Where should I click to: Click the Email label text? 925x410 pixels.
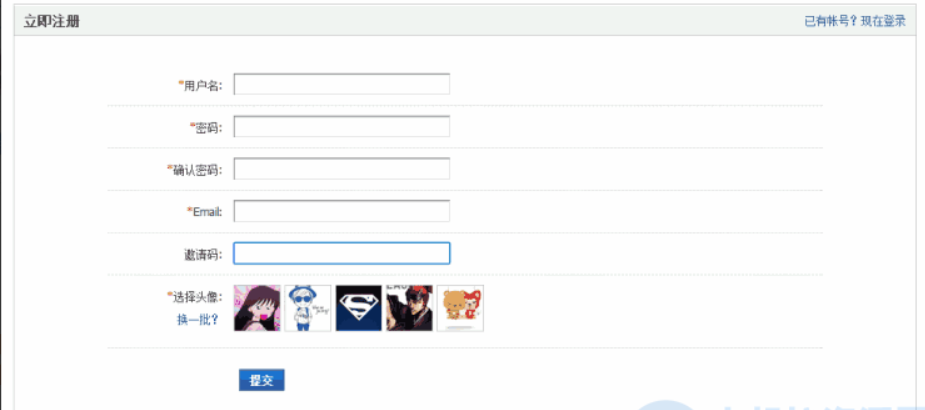[x=207, y=212]
